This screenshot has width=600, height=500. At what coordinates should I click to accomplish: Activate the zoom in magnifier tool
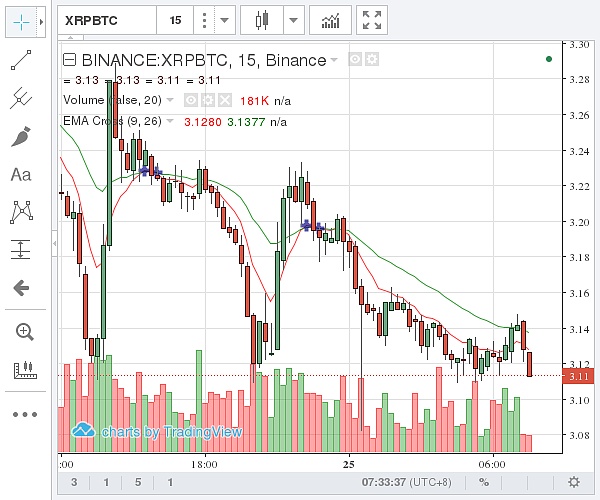[x=24, y=332]
